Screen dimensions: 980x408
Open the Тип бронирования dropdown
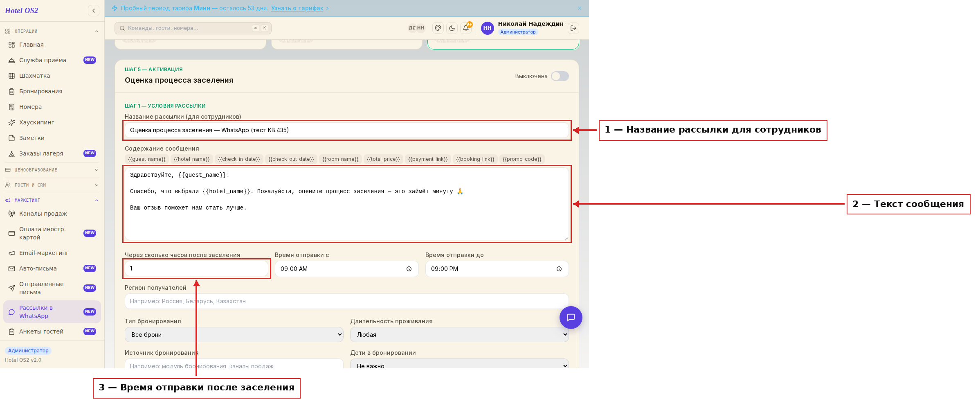234,334
